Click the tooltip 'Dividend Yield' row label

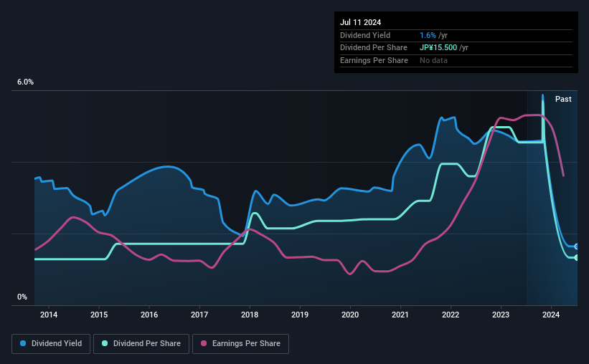coord(365,35)
